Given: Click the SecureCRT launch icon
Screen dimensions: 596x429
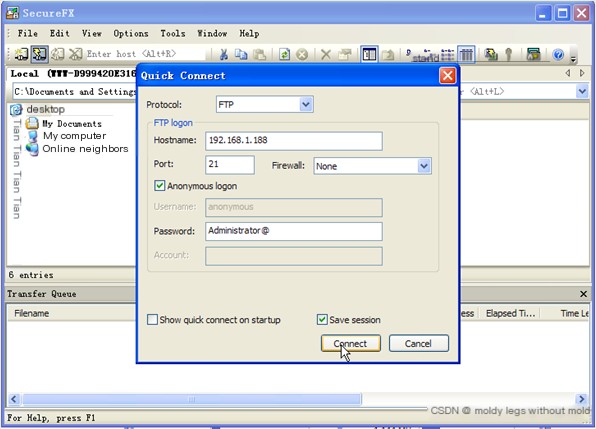Looking at the screenshot, I should (x=533, y=55).
